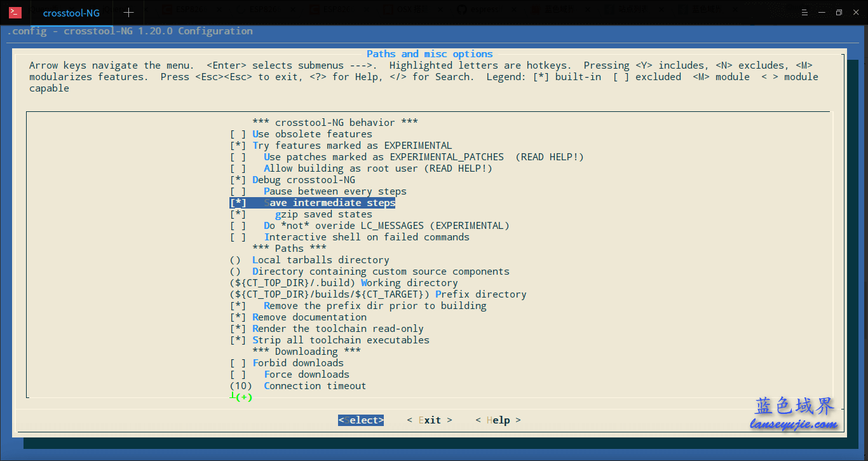Click the Help button at the bottom
This screenshot has height=461, width=868.
click(x=498, y=420)
